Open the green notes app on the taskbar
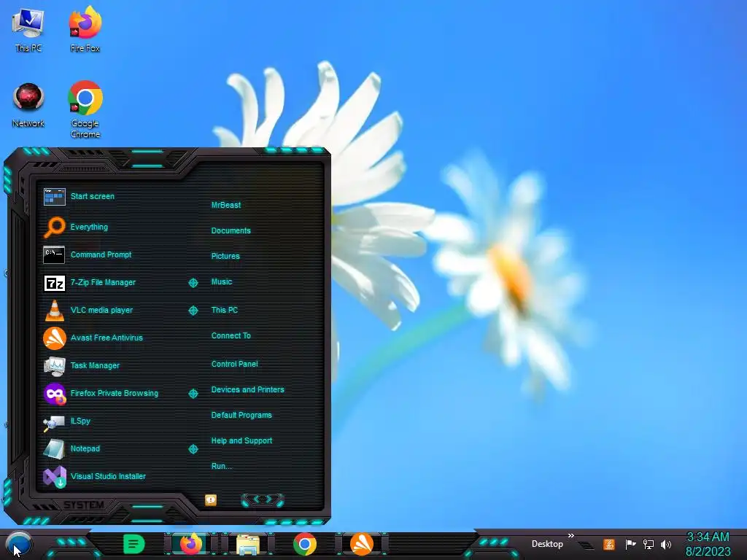747x560 pixels. click(134, 544)
